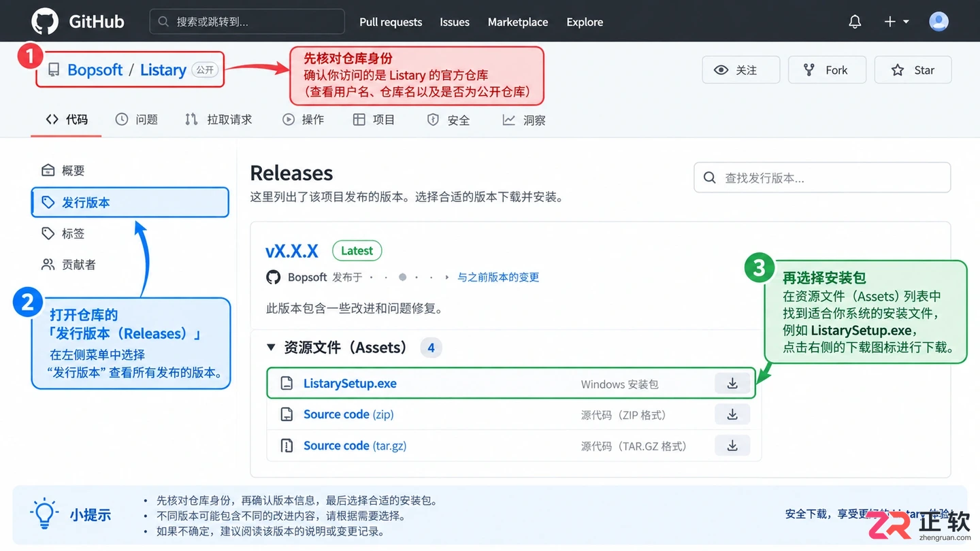Click the ListarySetup.exe file icon
Viewport: 980px width, 551px height.
287,384
